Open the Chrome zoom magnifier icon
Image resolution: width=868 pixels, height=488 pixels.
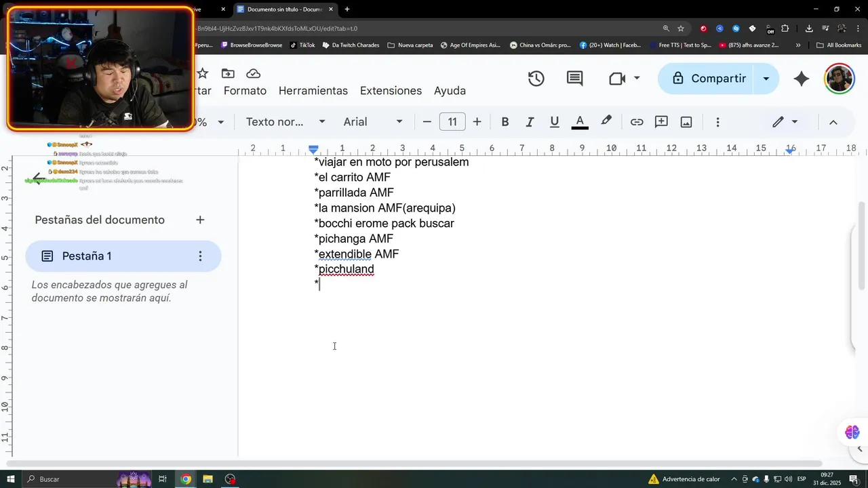coord(666,28)
